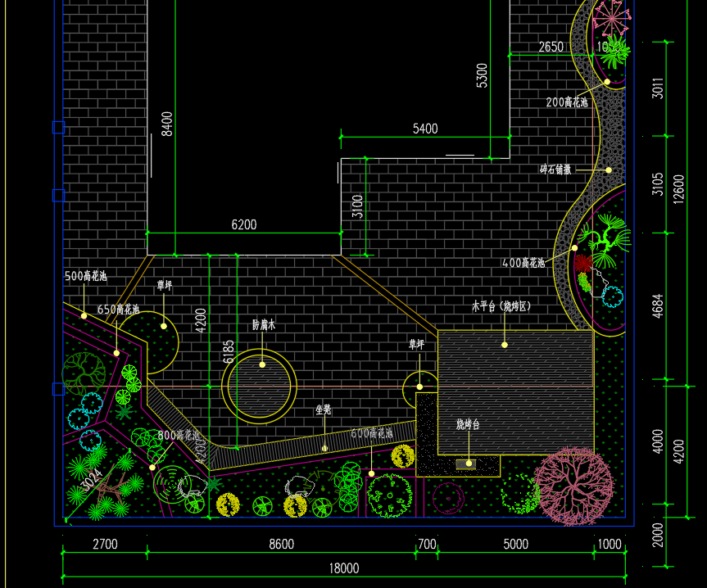Image resolution: width=707 pixels, height=588 pixels.
Task: Click the 8600 dimension text
Action: pyautogui.click(x=281, y=544)
